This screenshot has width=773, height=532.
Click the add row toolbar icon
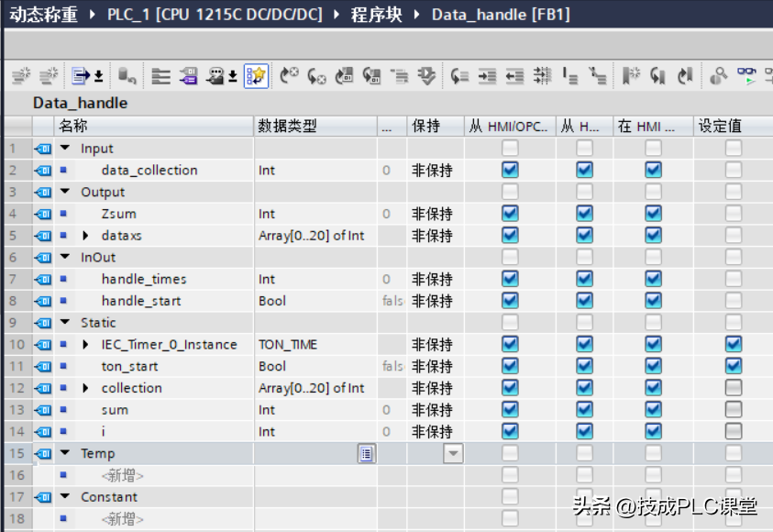[x=49, y=76]
